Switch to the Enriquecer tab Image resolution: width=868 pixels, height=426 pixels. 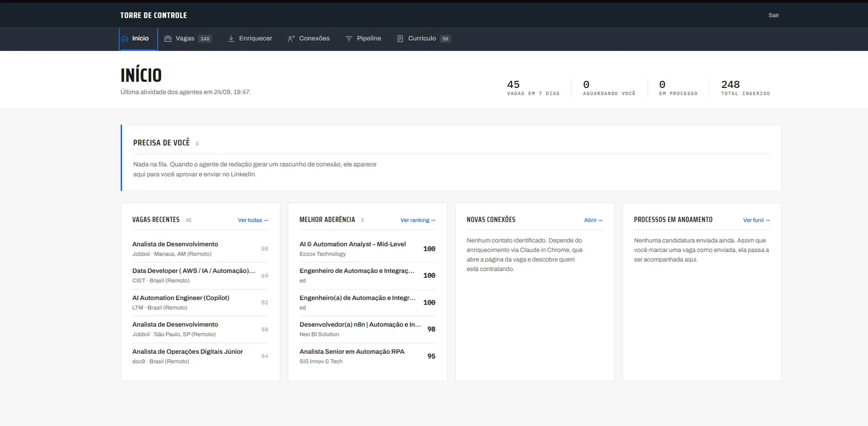[250, 39]
